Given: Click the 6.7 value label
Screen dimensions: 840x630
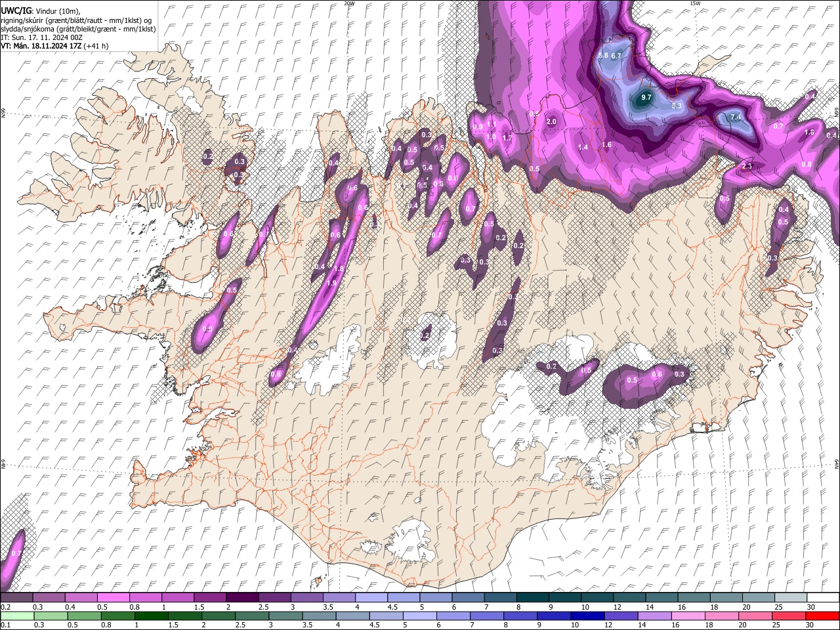Looking at the screenshot, I should (616, 56).
